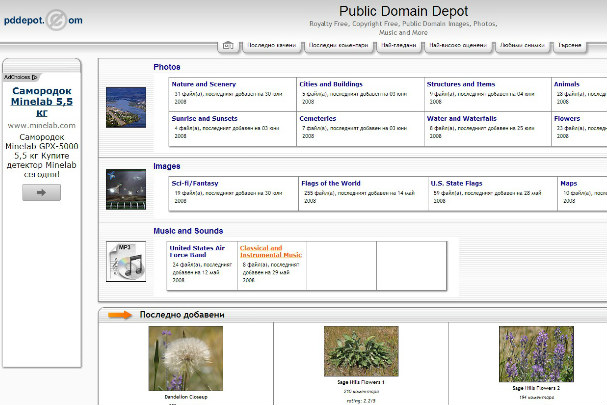Open the Classical and Instrumental Music album
This screenshot has width=607, height=405.
coord(271,251)
